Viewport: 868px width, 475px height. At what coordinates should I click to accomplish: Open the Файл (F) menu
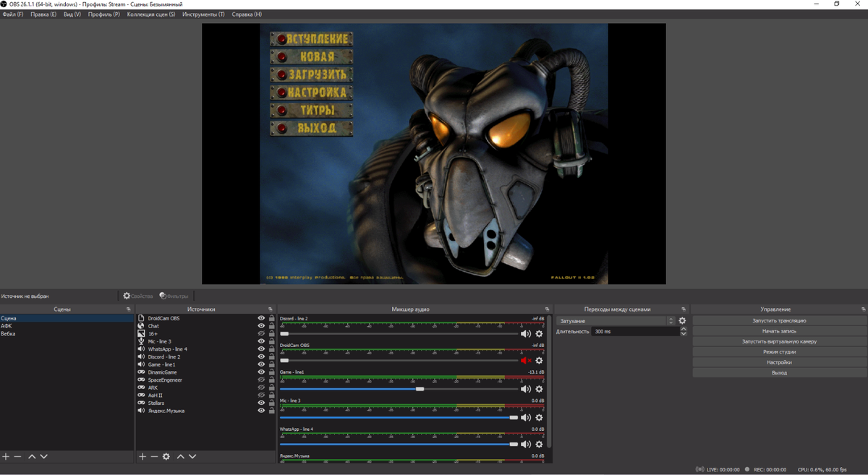pos(13,14)
